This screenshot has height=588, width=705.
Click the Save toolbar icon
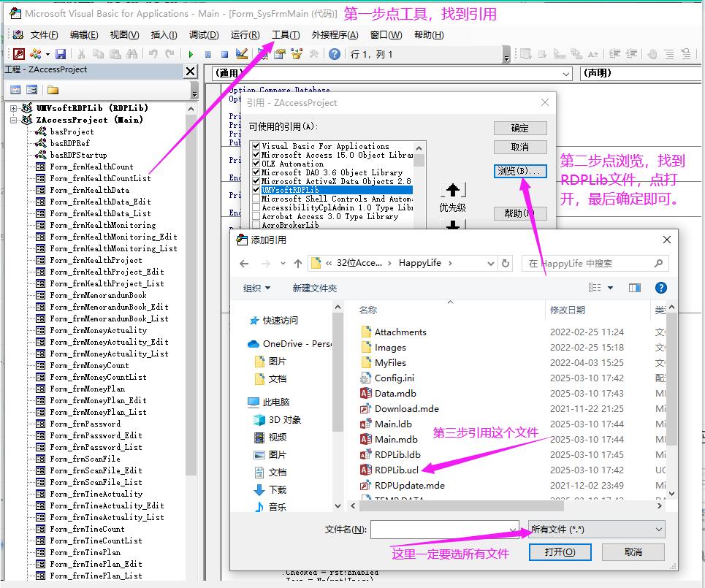[61, 54]
